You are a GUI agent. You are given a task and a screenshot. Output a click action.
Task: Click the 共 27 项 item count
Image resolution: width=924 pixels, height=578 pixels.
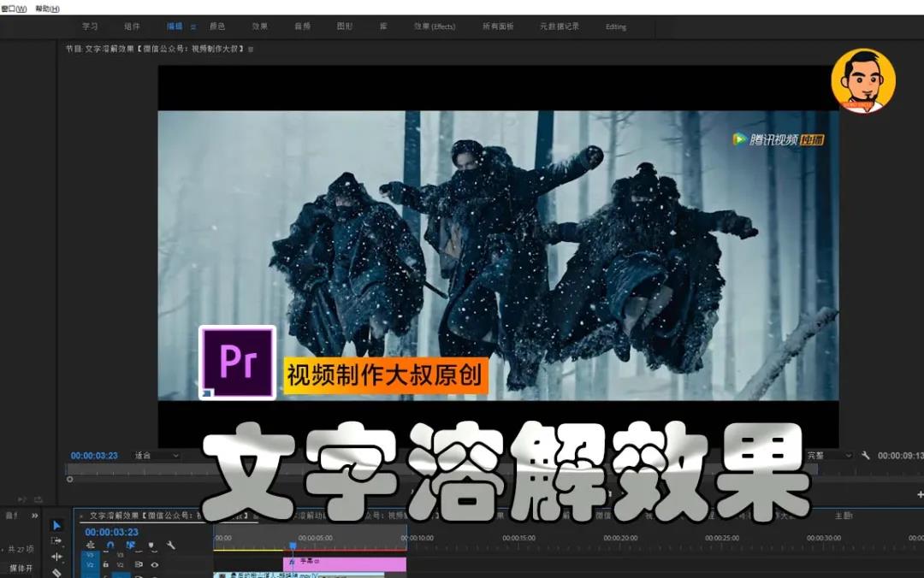coord(21,549)
